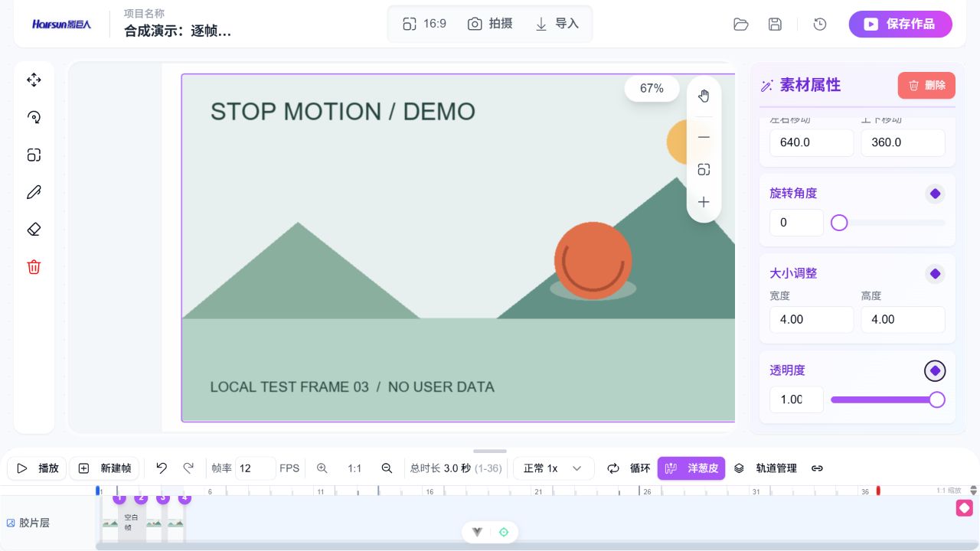Choose the crop/frame tool in left sidebar
This screenshot has height=551, width=980.
click(x=34, y=155)
